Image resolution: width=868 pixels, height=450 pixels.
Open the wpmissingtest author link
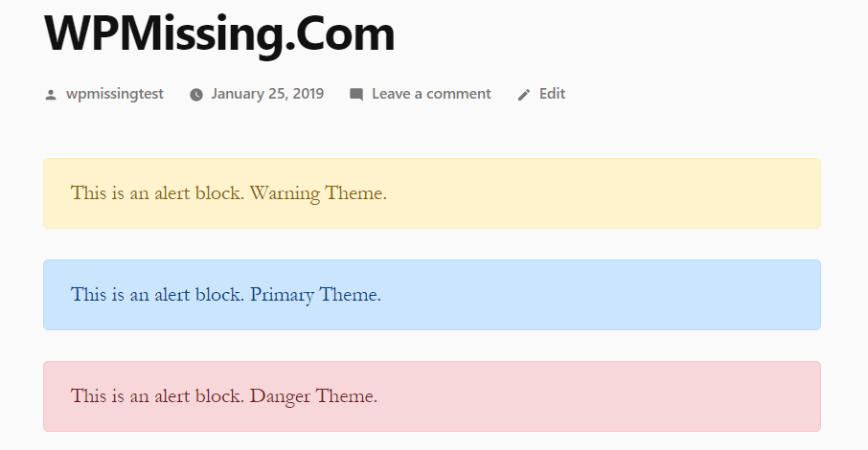click(114, 94)
